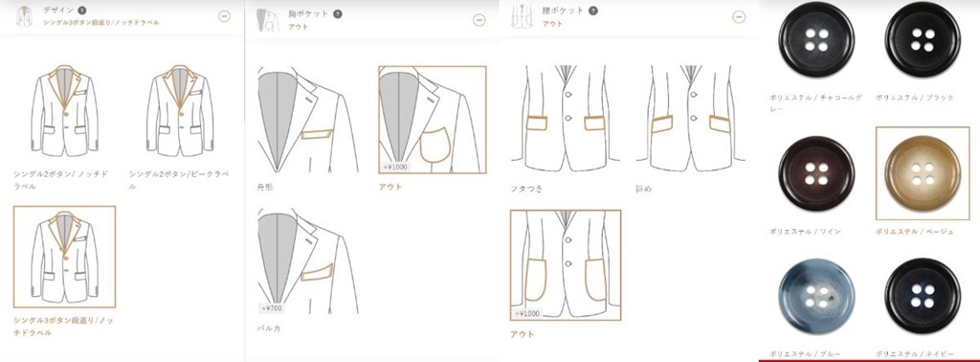980x362 pixels.
Task: Click the 舟形 label
Action: point(264,187)
